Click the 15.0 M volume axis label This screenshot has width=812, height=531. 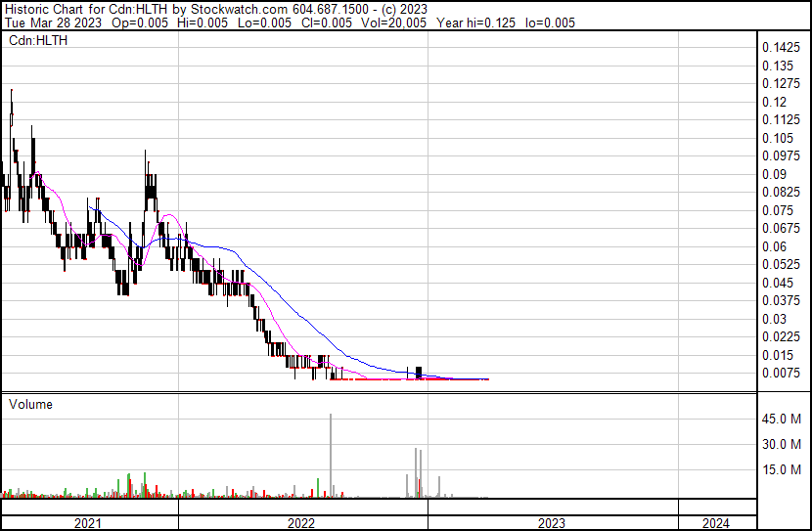click(784, 469)
